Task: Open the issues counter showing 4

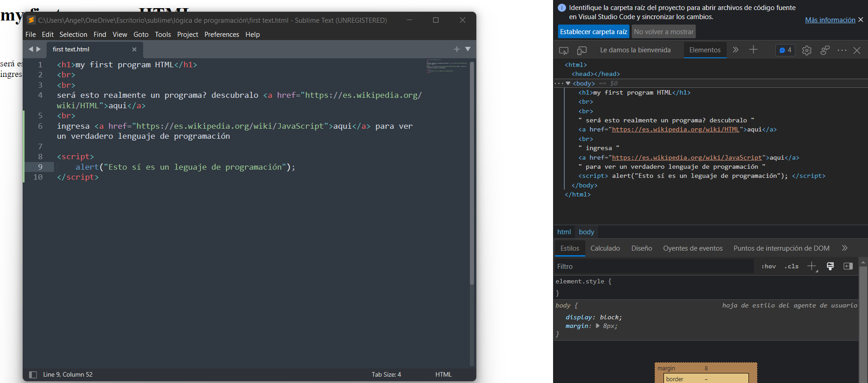Action: pos(785,50)
